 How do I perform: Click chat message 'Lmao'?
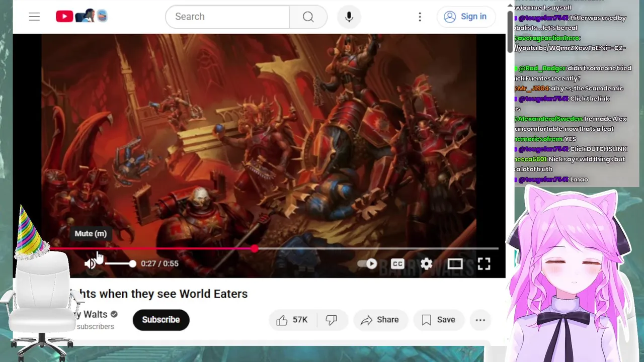coord(579,179)
